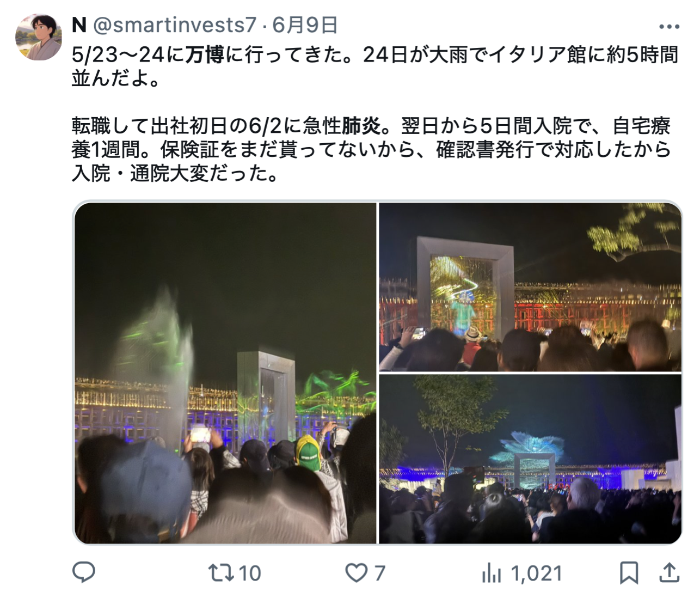Viewport: 700px width, 598px height.
Task: Click the share upload icon
Action: pos(669,573)
